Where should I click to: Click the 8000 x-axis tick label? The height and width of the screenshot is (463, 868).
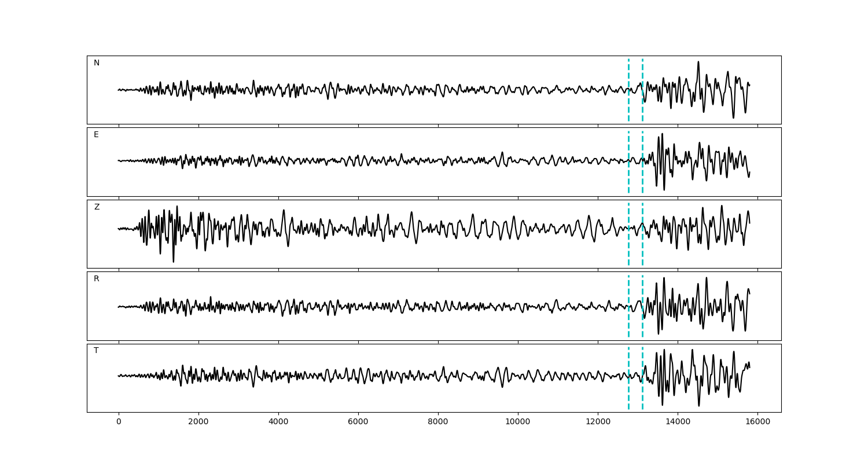pos(438,422)
